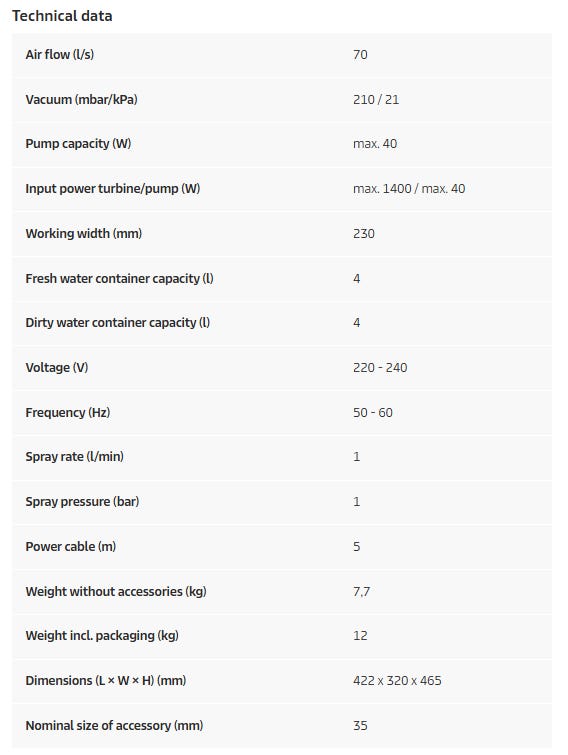Click the Frequency value 50 - 60
The height and width of the screenshot is (755, 568).
click(373, 412)
